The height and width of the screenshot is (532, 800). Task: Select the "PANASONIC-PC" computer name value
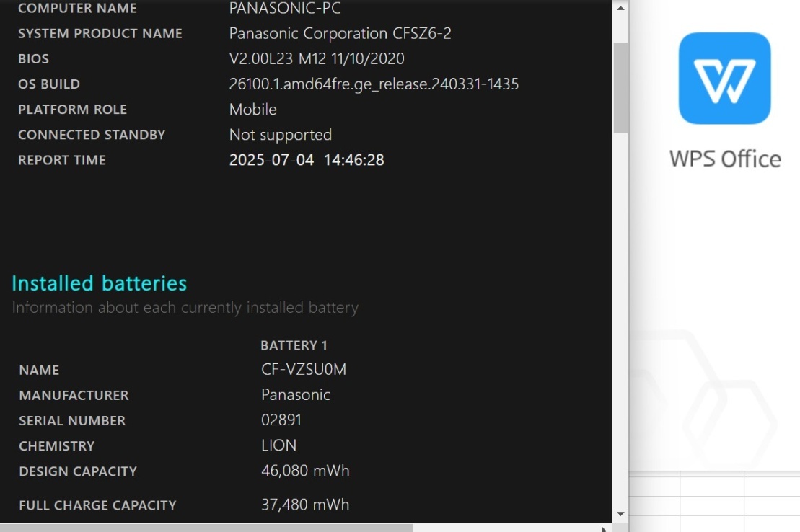tap(285, 8)
